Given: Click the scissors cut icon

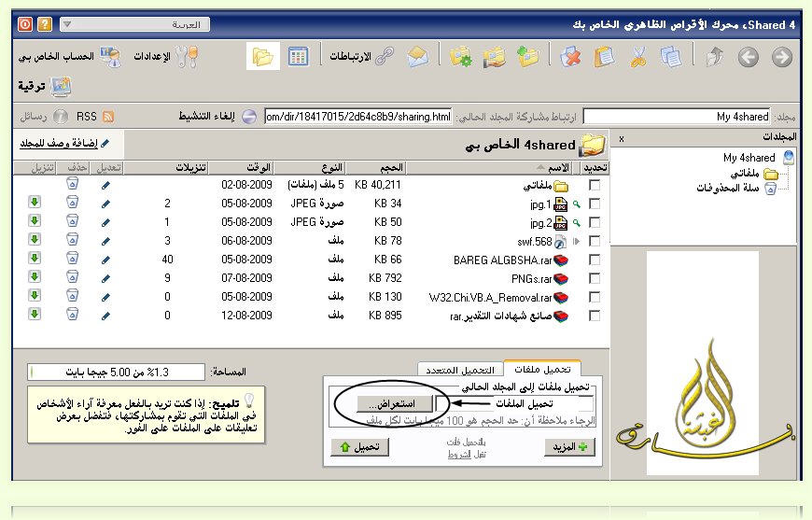Looking at the screenshot, I should (638, 56).
